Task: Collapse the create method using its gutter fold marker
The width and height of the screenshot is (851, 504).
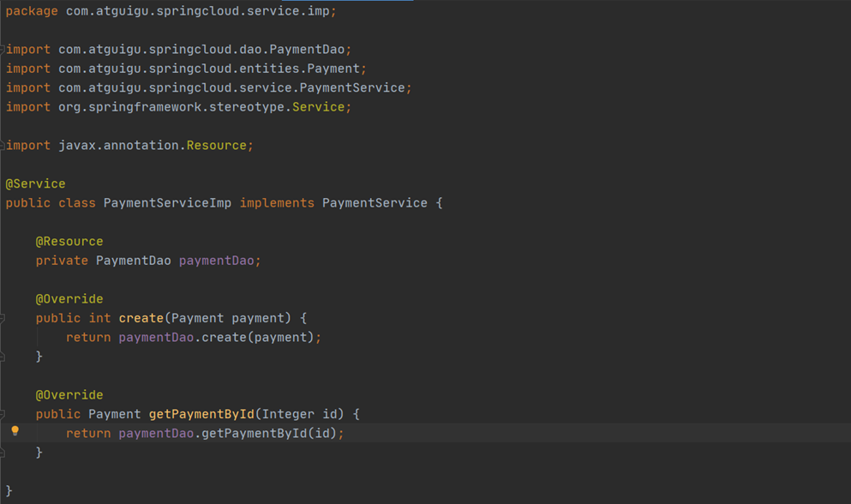Action: pos(3,318)
